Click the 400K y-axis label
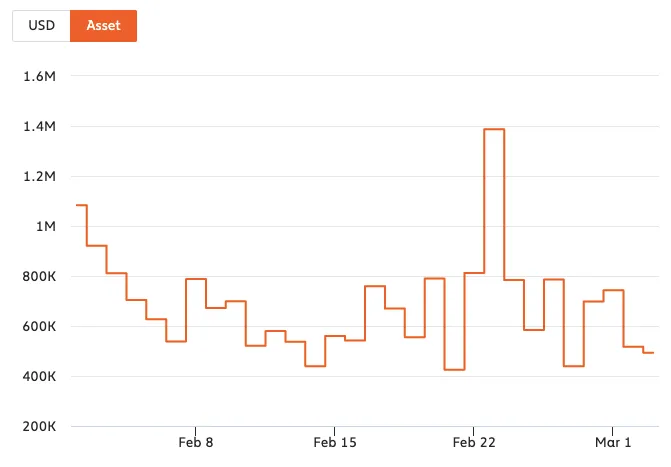 [39, 377]
